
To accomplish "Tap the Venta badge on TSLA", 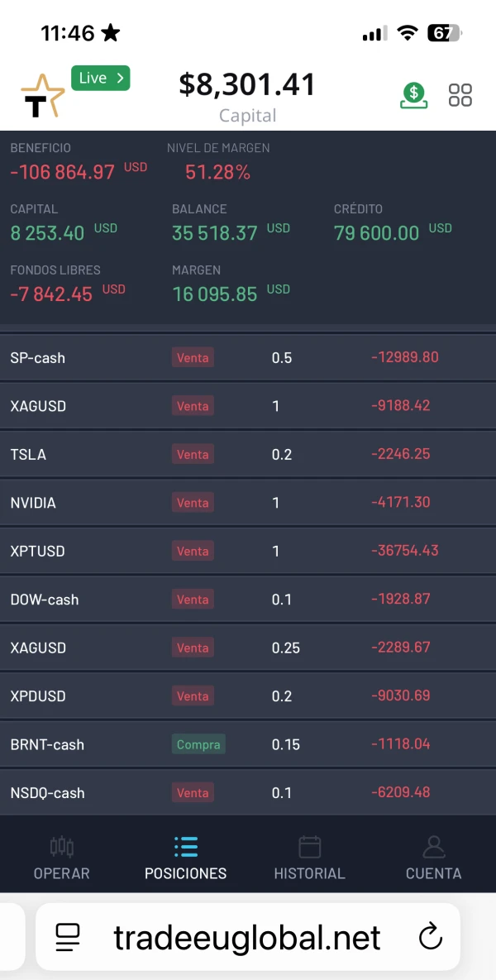I will point(193,454).
